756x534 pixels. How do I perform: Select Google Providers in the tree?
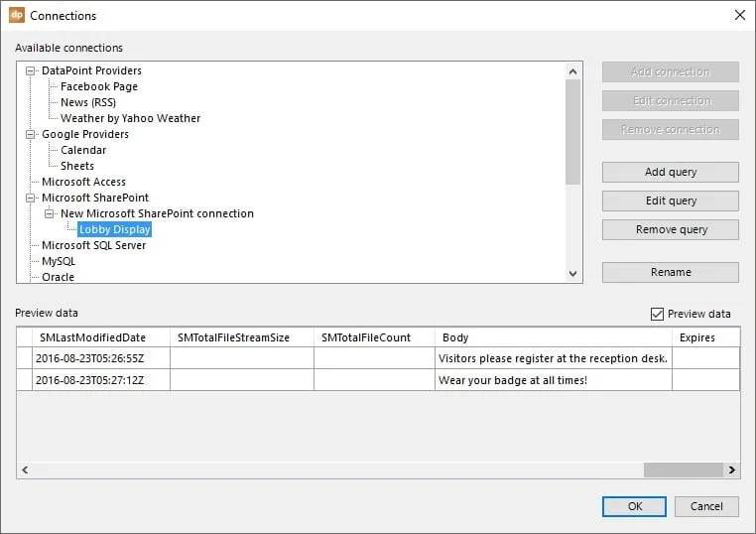(85, 134)
